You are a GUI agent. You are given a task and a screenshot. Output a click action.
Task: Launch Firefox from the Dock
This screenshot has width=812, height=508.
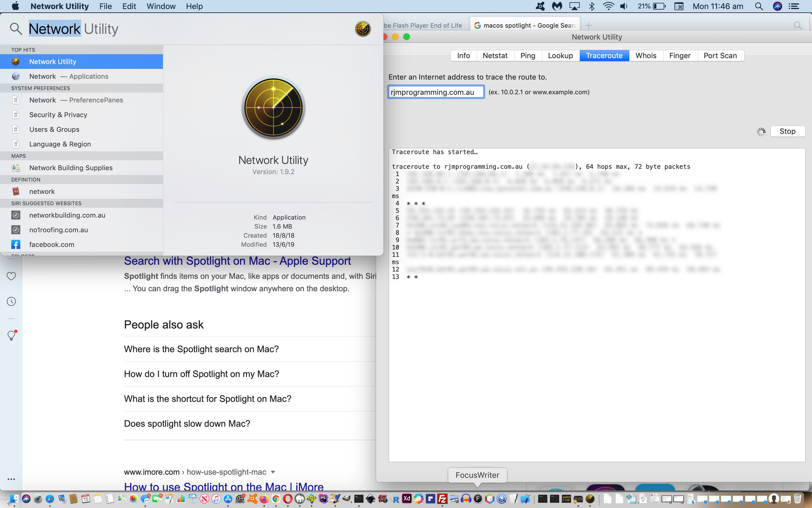pyautogui.click(x=264, y=499)
